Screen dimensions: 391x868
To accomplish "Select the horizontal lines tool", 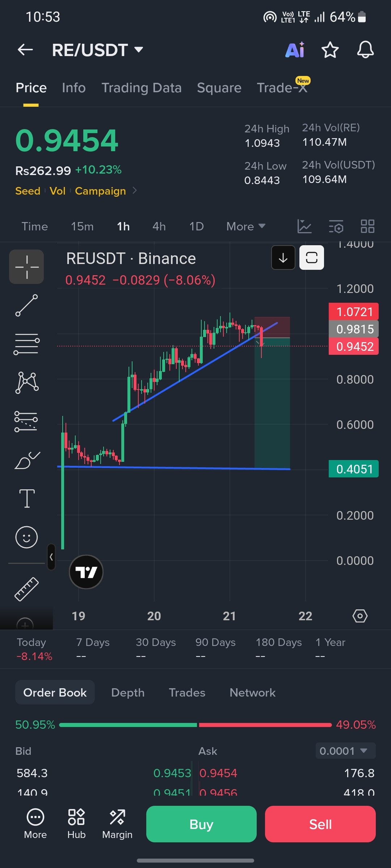I will pos(26,344).
